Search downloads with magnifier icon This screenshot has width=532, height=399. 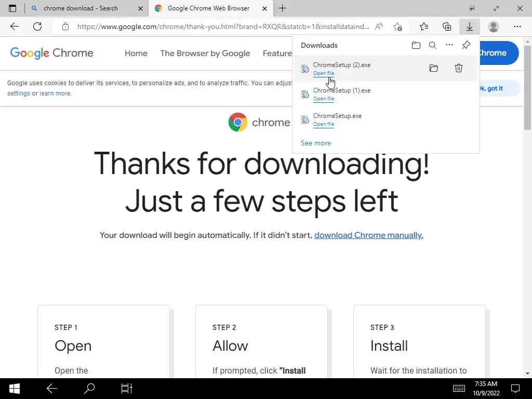433,45
